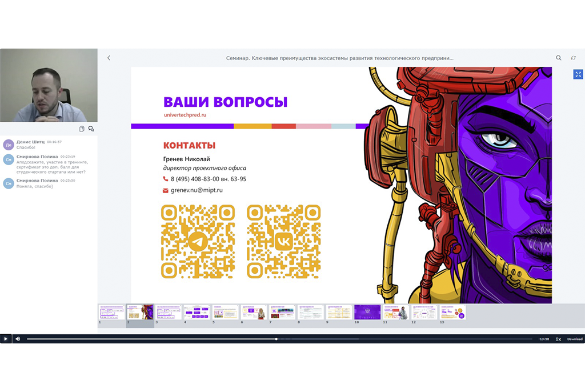Select slide thumbnail number 1

point(112,312)
